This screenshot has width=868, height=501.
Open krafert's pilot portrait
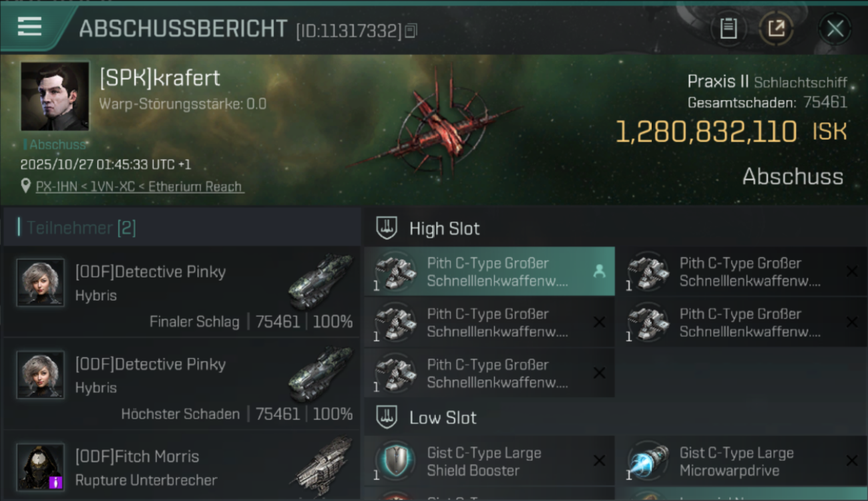pyautogui.click(x=55, y=96)
